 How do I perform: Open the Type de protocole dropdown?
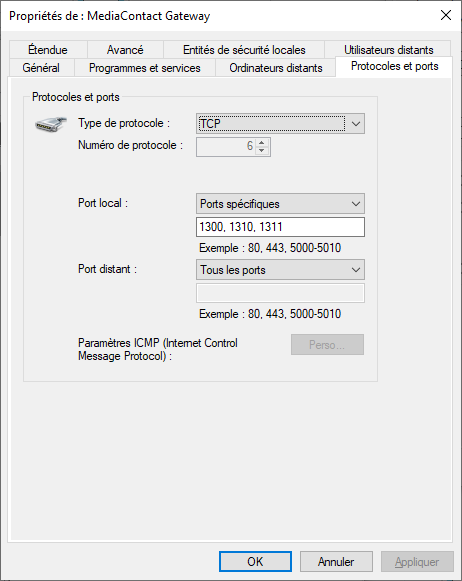pyautogui.click(x=280, y=124)
